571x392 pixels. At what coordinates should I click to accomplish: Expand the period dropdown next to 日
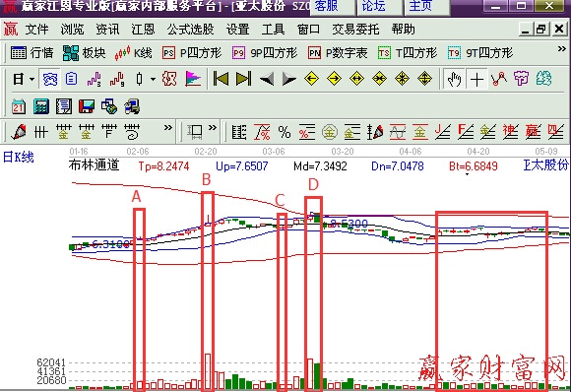(x=32, y=79)
